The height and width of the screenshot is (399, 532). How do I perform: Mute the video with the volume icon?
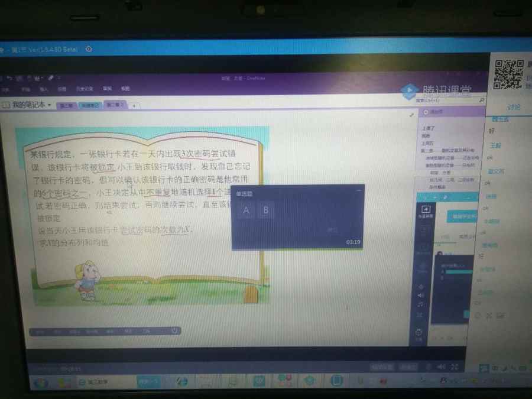coord(441,366)
